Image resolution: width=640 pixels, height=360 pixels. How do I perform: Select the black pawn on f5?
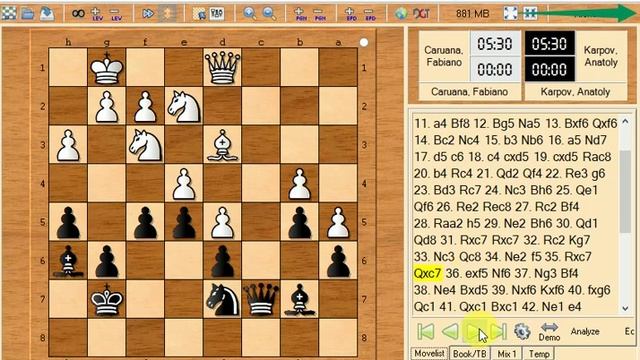[145, 222]
